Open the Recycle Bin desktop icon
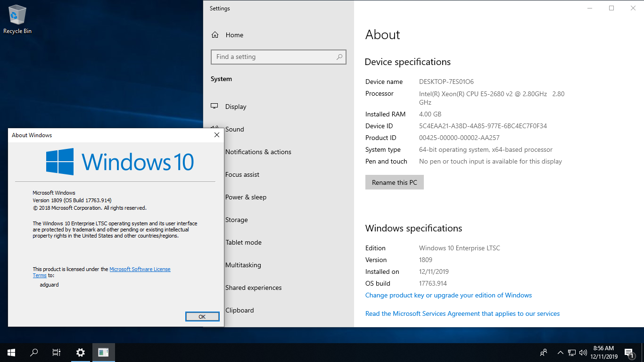644x362 pixels. (x=17, y=20)
